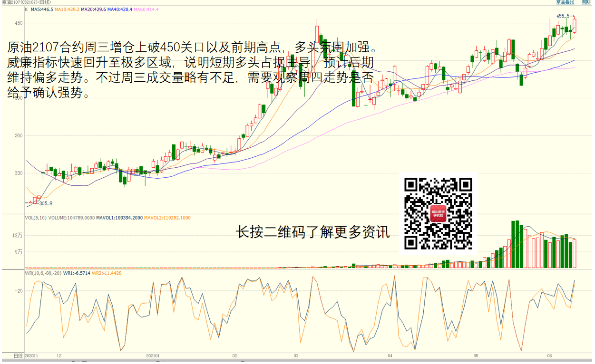595x364 pixels.
Task: Click the WR2 value label
Action: [107, 273]
